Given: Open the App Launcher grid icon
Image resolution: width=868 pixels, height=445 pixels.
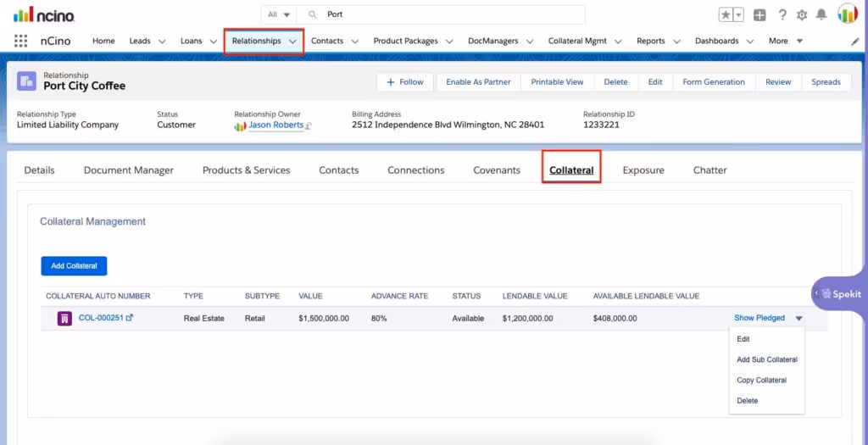Looking at the screenshot, I should coord(20,41).
